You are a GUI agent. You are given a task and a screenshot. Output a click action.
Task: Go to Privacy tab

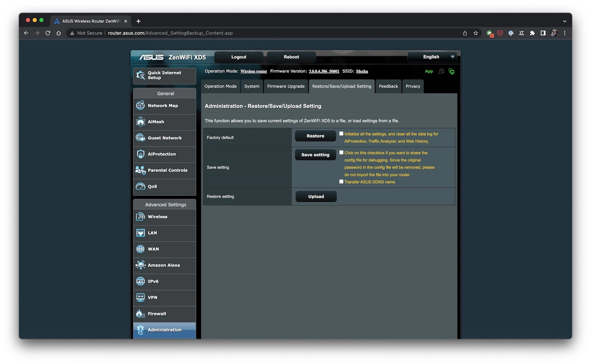tap(413, 86)
